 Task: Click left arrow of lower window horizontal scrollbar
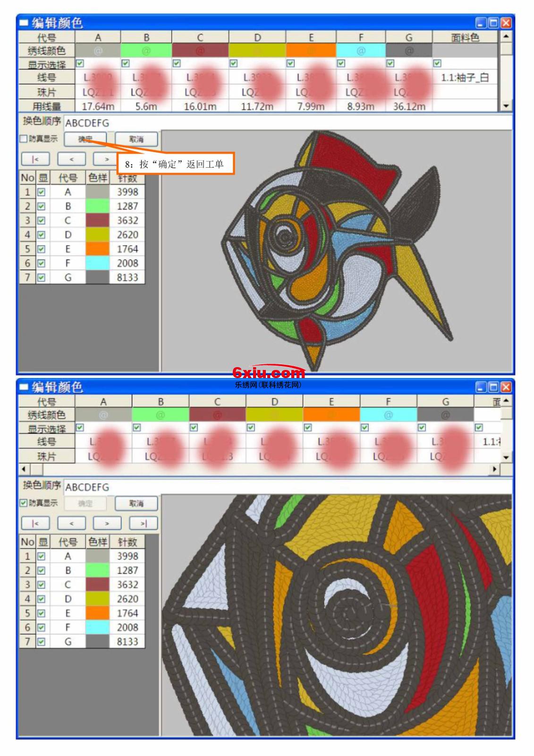(24, 469)
